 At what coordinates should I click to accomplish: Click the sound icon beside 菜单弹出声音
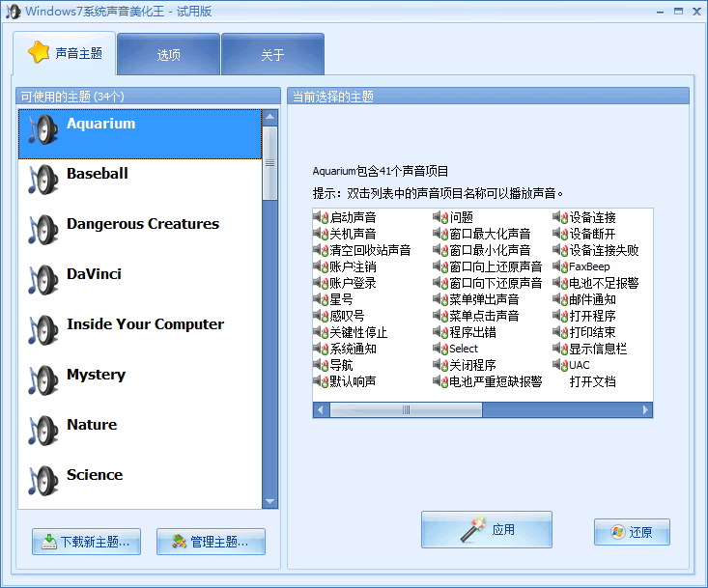440,299
